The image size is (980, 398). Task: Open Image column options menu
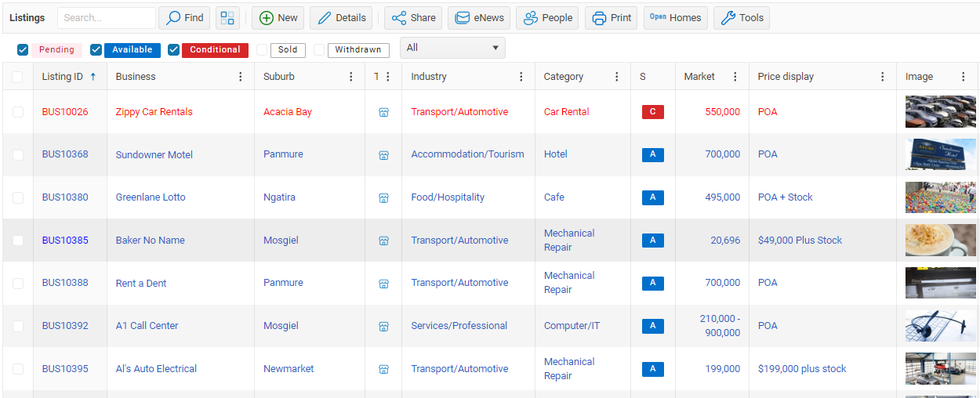pos(964,77)
